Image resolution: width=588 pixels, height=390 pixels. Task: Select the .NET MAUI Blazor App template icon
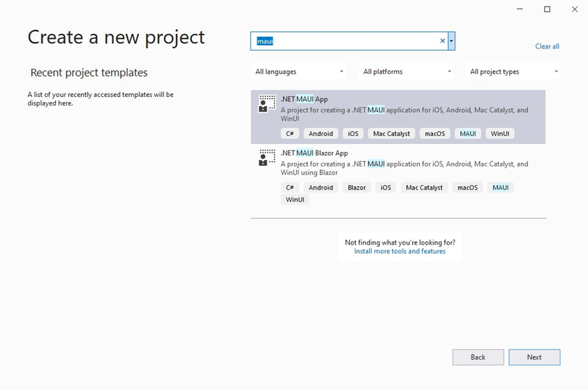tap(267, 157)
